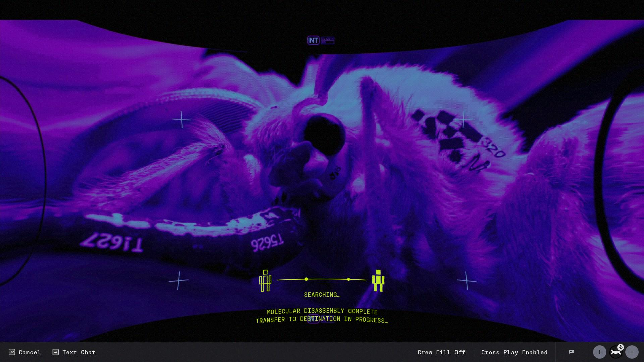The width and height of the screenshot is (644, 362).
Task: Click the Cancel matchmaking button
Action: [30, 352]
